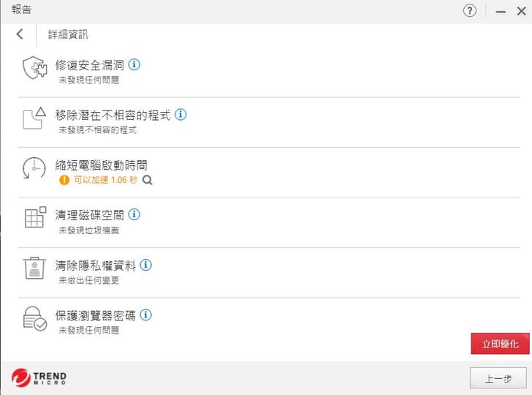Viewport: 532px width, 395px height.
Task: Click the trash bin icon for 清除隱私權資料
Action: coord(34,268)
